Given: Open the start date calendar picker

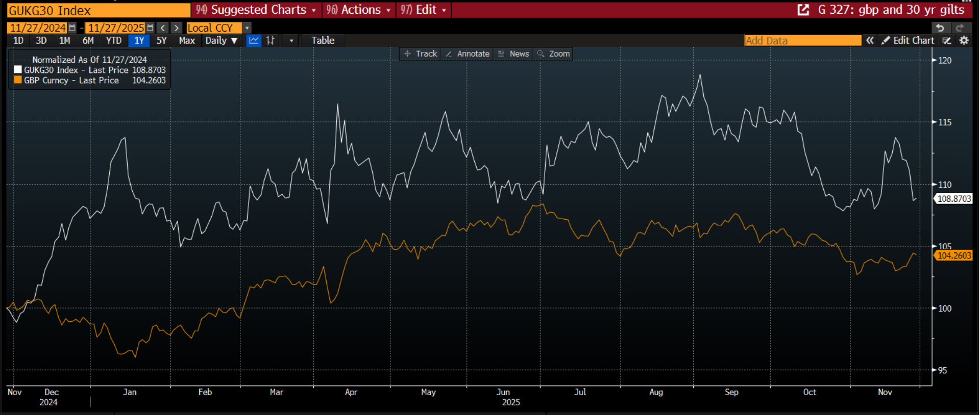Looking at the screenshot, I should point(72,28).
